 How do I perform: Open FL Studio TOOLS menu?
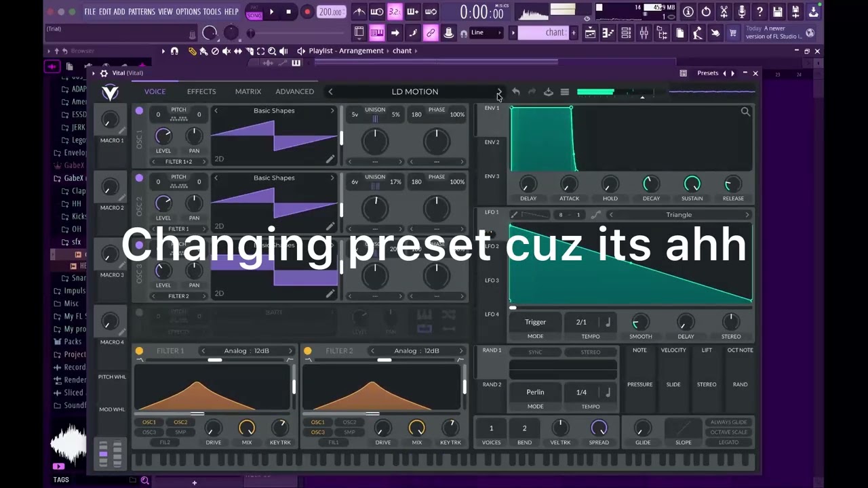(212, 12)
